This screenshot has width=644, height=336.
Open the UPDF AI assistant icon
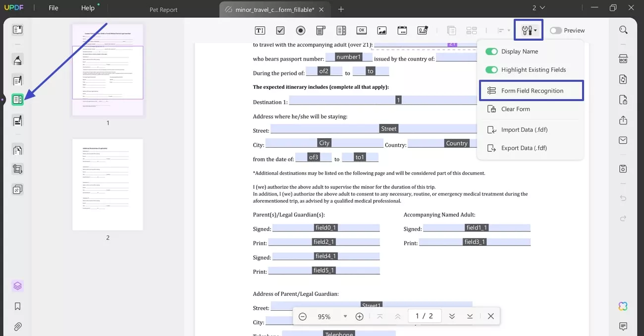623,306
